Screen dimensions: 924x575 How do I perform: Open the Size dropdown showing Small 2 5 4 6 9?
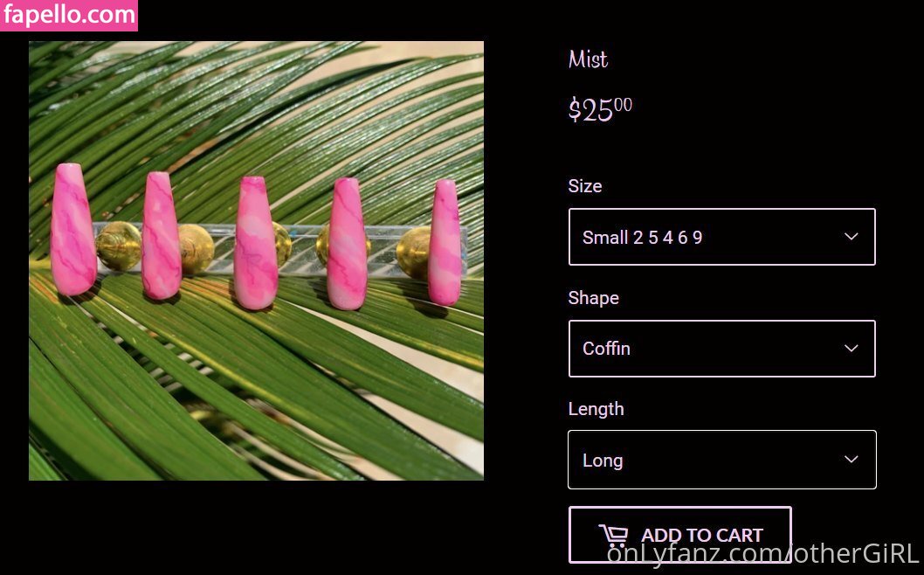tap(722, 237)
